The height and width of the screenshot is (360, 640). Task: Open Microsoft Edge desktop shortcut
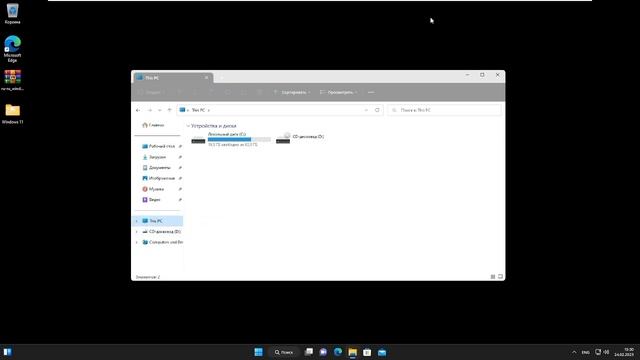[12, 49]
